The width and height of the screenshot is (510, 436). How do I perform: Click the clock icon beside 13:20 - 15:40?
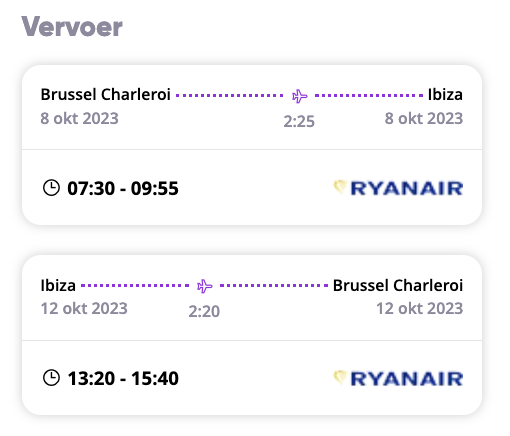click(51, 378)
